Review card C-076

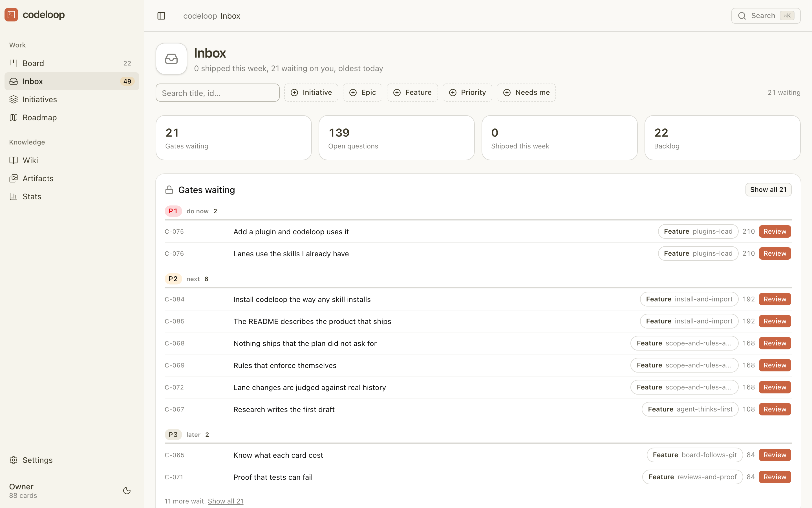[775, 253]
